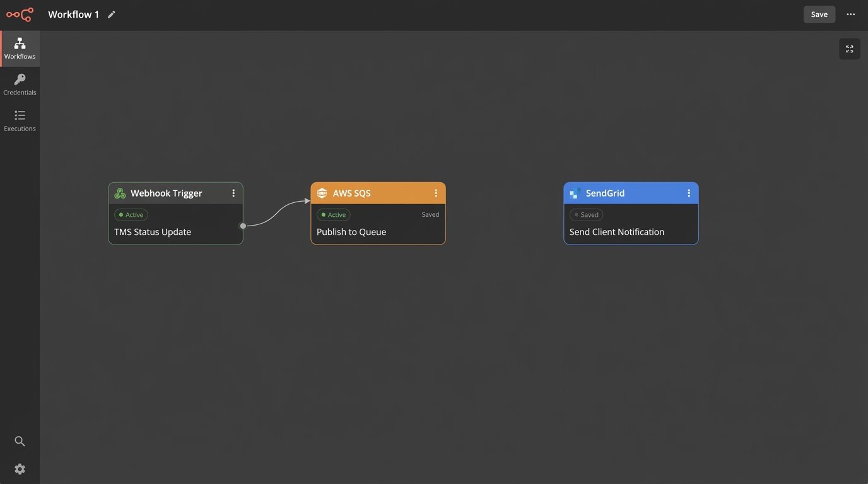Click the Webhook Trigger node icon
The height and width of the screenshot is (484, 868).
coord(120,193)
